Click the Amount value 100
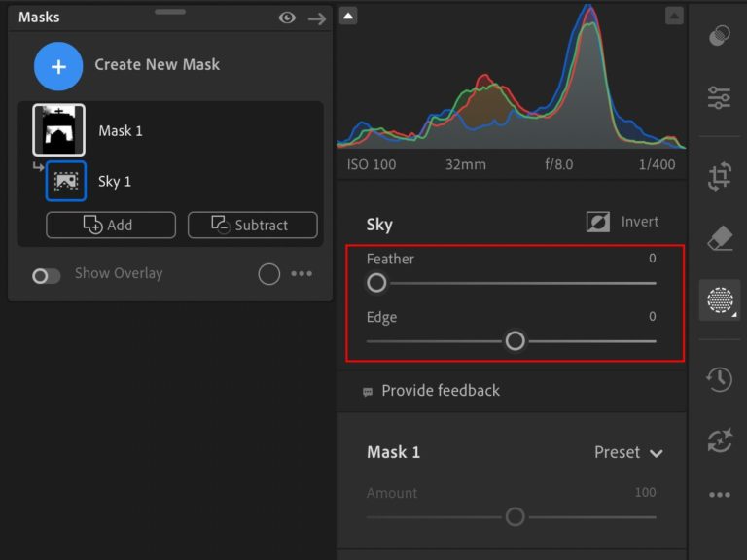The image size is (747, 560). click(x=645, y=492)
